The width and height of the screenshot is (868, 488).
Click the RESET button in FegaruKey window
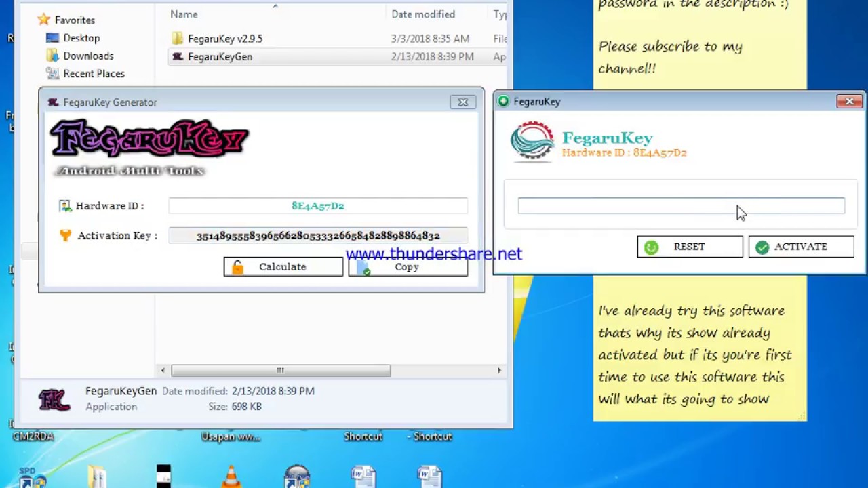(690, 247)
